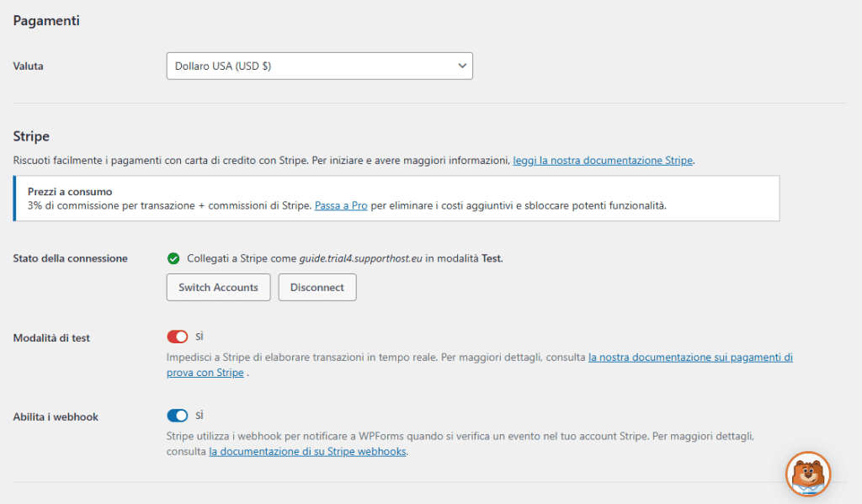This screenshot has width=862, height=504.
Task: Enable live payments by switching off test mode
Action: coord(178,336)
